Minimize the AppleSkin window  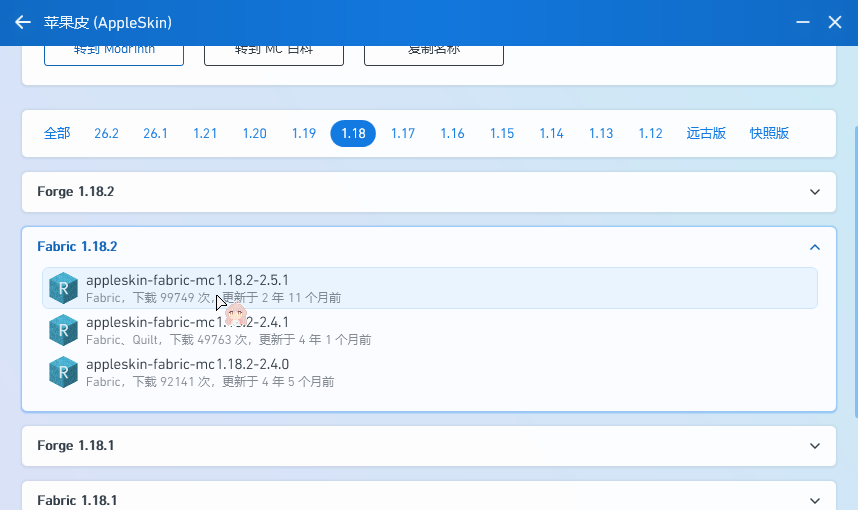[803, 22]
